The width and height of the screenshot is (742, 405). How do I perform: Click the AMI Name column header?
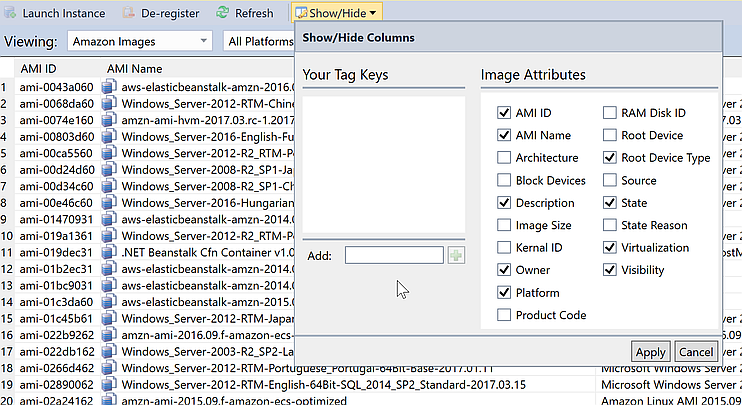(134, 69)
